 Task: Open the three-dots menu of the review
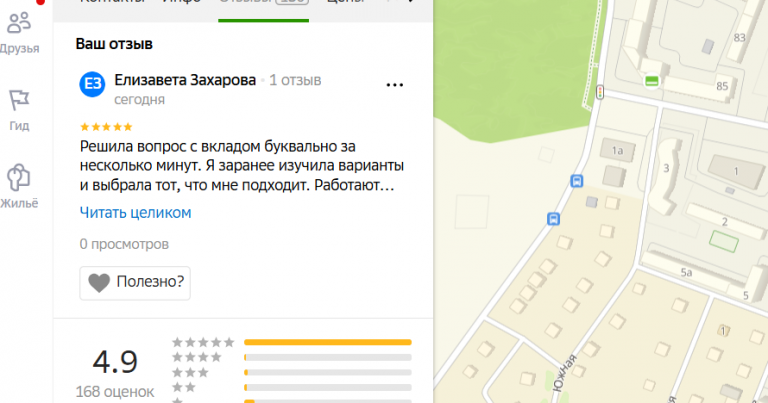click(x=394, y=85)
